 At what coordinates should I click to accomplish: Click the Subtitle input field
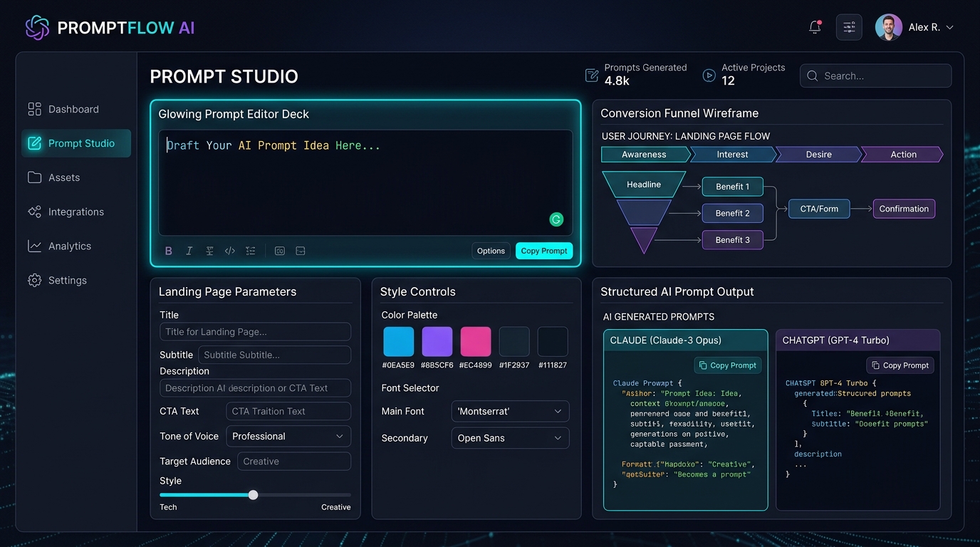(x=274, y=355)
